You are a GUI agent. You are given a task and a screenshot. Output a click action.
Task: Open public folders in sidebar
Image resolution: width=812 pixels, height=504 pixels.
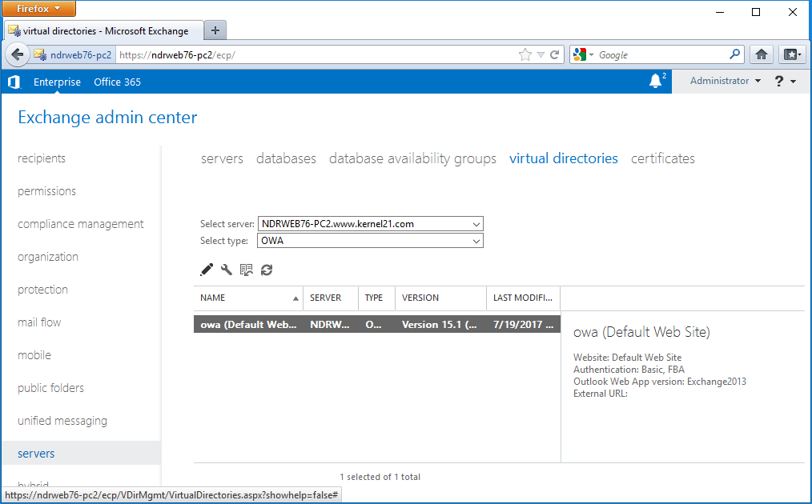pos(50,387)
